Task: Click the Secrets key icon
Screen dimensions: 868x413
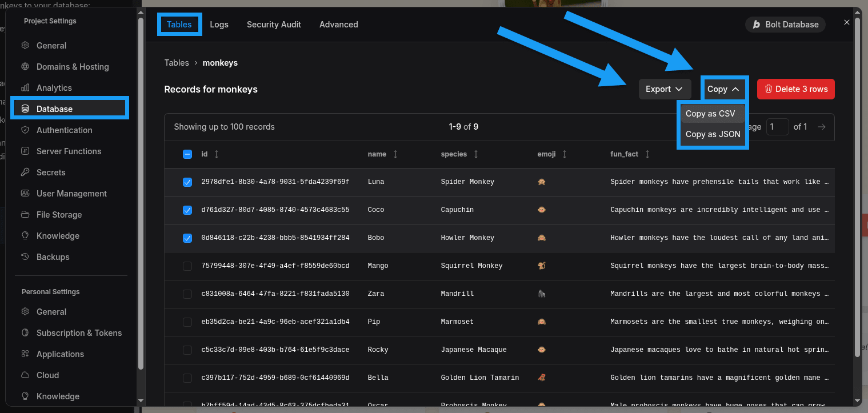Action: click(x=25, y=172)
